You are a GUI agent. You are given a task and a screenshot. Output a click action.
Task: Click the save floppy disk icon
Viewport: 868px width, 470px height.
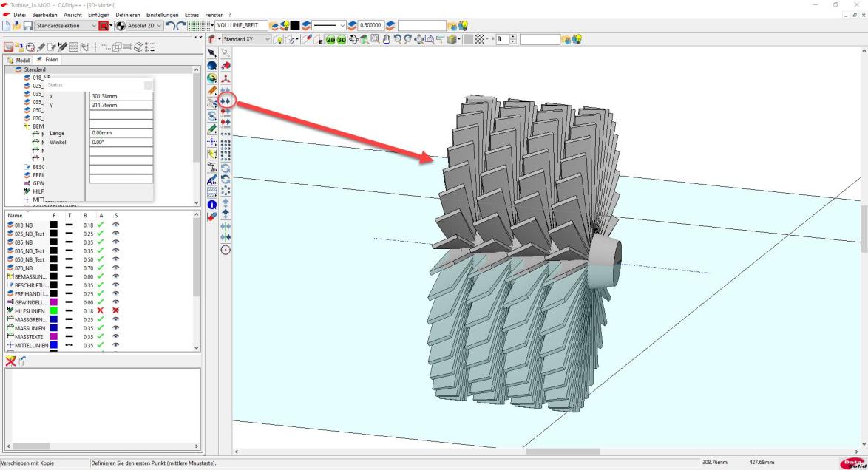coord(27,27)
